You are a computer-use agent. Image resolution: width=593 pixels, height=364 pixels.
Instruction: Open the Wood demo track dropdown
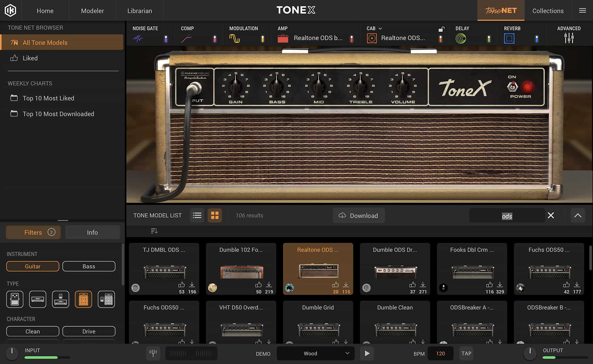[x=315, y=353]
